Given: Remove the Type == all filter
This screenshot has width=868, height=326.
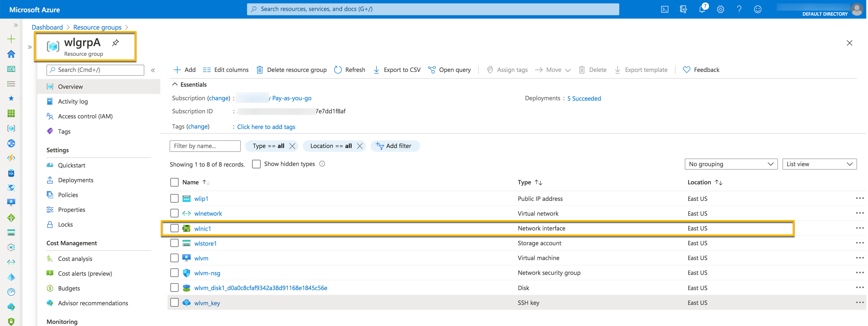Looking at the screenshot, I should (292, 146).
